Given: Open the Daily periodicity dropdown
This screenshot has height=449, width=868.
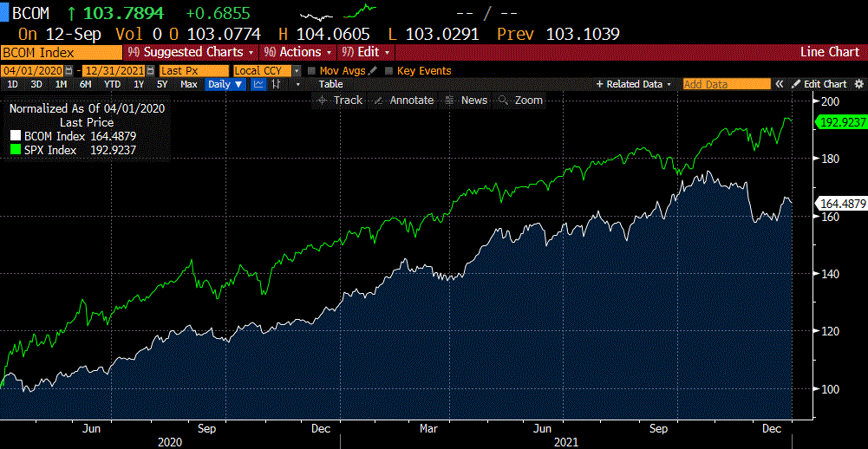Looking at the screenshot, I should (x=225, y=84).
